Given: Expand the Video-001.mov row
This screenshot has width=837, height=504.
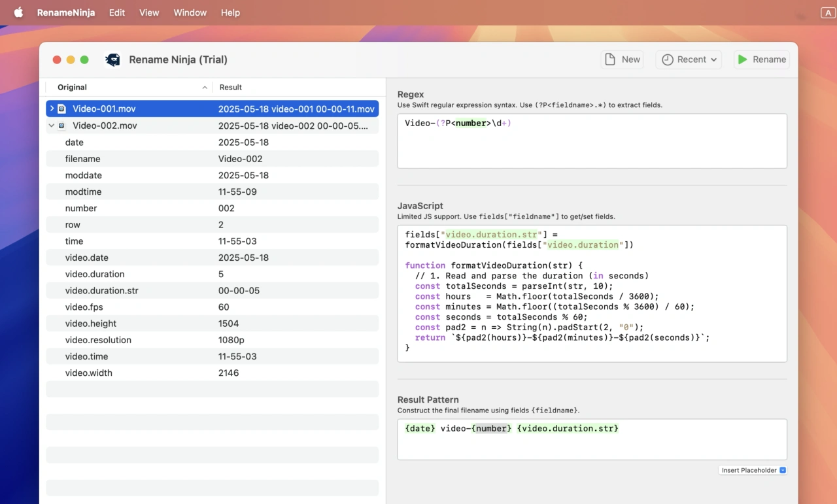Looking at the screenshot, I should (52, 109).
